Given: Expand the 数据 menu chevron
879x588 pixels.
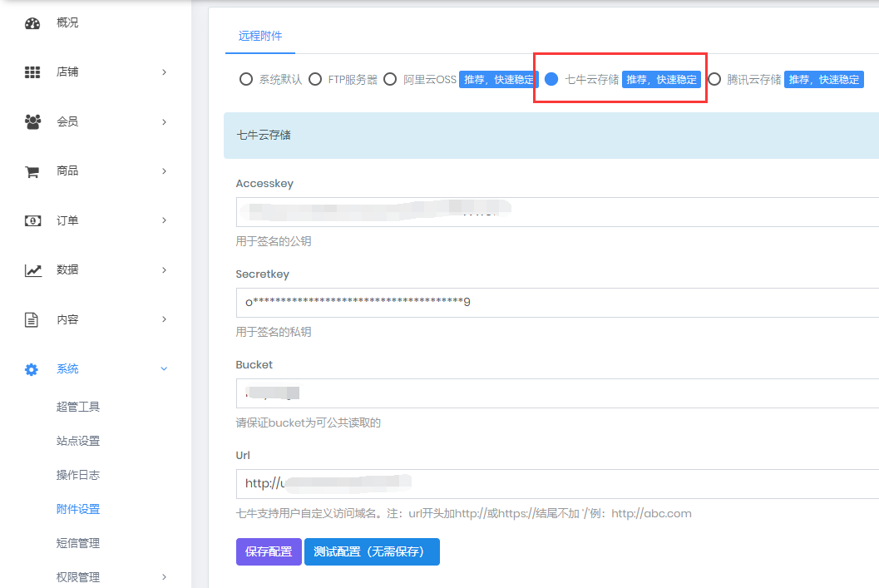Looking at the screenshot, I should (164, 269).
